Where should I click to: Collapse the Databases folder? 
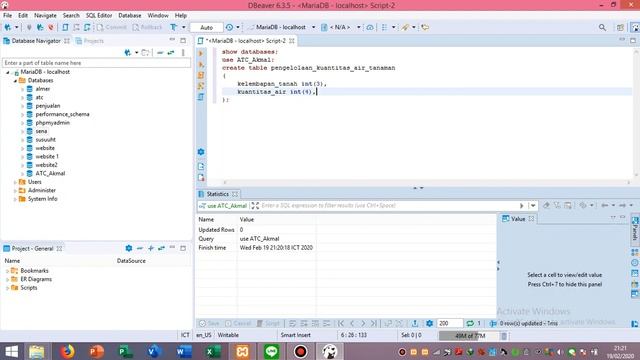tap(15, 81)
